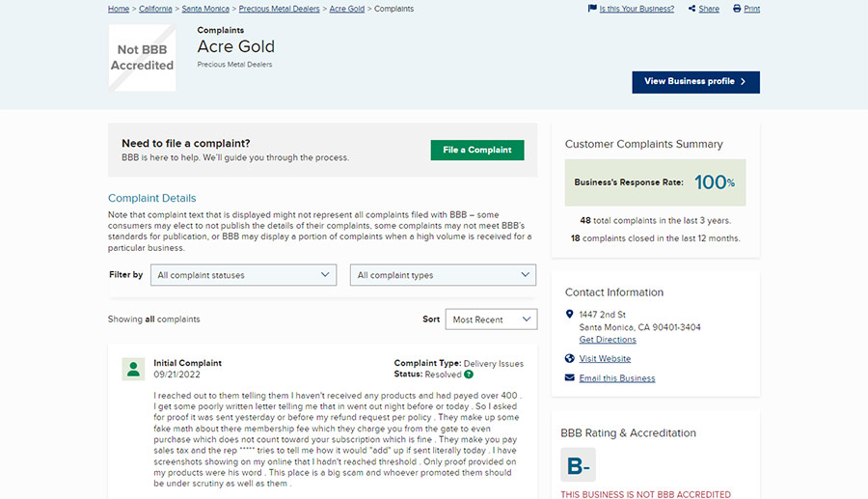Click the envelope icon beside Email this Business

[x=570, y=377]
